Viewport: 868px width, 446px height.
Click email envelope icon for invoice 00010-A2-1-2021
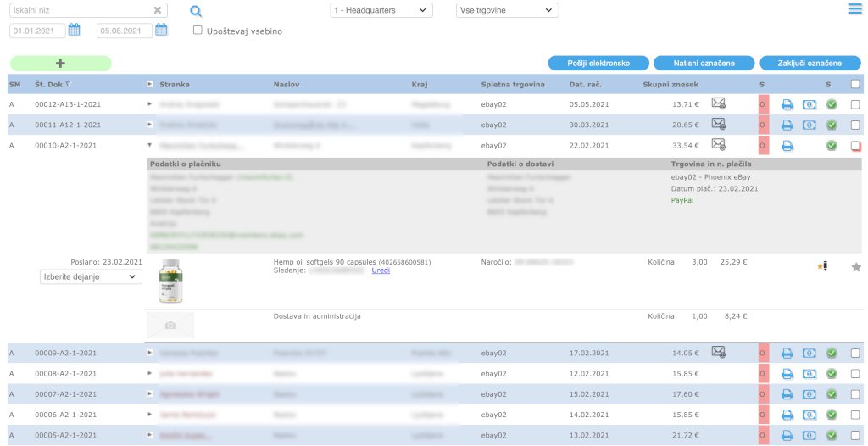pos(719,144)
